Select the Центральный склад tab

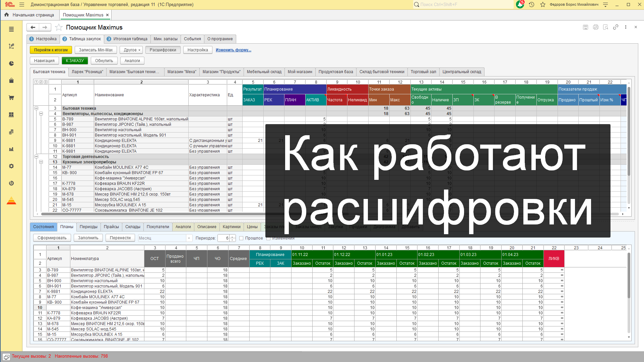point(462,72)
